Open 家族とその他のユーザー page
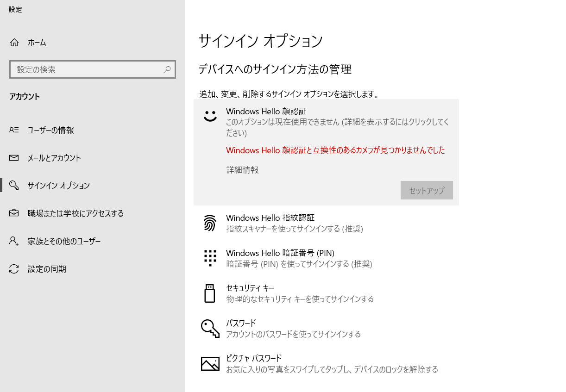The image size is (566, 392). 93,241
